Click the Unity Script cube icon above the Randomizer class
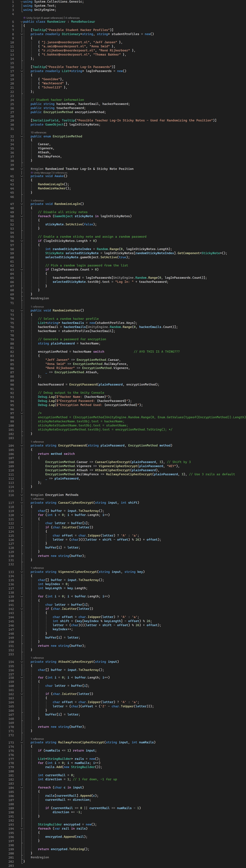Image resolution: width=246 pixels, height=868 pixels. click(x=24, y=18)
